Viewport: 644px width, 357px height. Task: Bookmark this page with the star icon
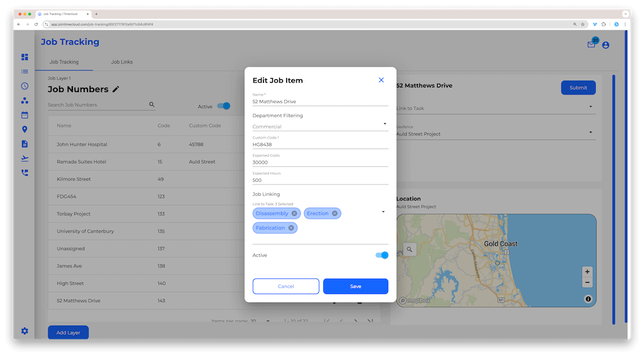(x=583, y=25)
